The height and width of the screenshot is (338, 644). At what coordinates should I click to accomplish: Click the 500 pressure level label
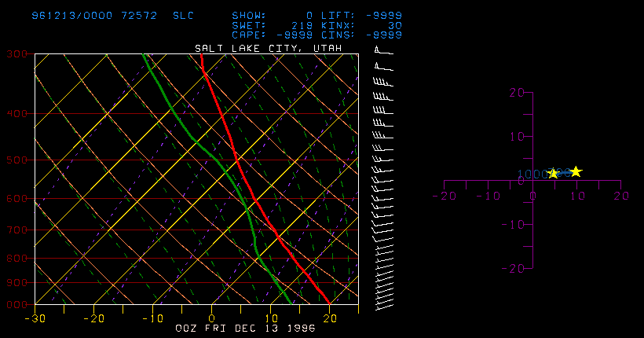(16, 160)
